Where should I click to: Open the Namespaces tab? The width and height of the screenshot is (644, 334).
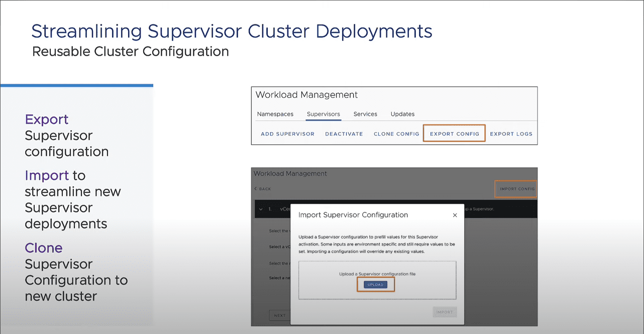point(275,114)
